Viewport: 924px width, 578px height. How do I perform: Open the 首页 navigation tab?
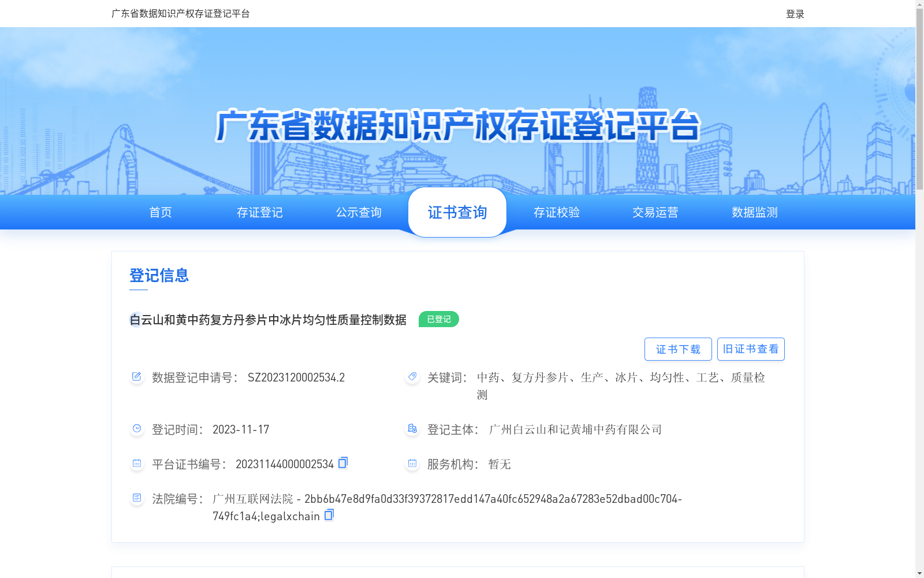click(161, 212)
